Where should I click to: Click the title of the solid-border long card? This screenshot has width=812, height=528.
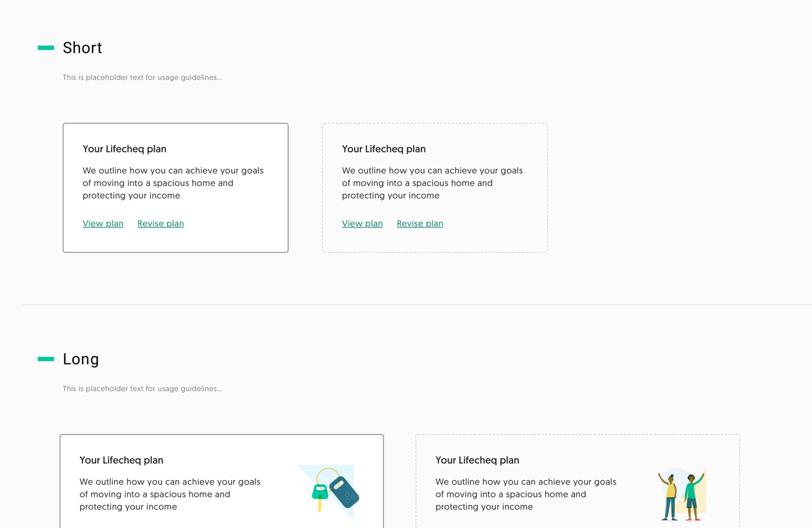[121, 460]
